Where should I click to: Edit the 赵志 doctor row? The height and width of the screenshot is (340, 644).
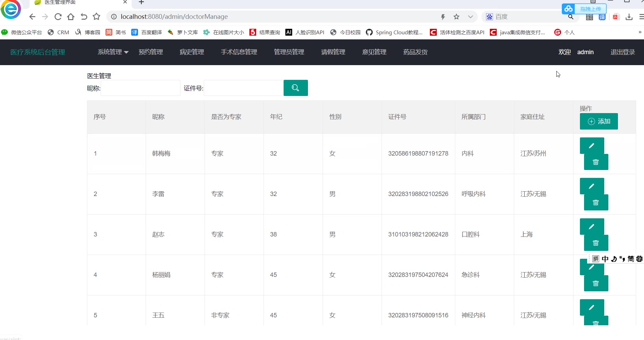[592, 227]
